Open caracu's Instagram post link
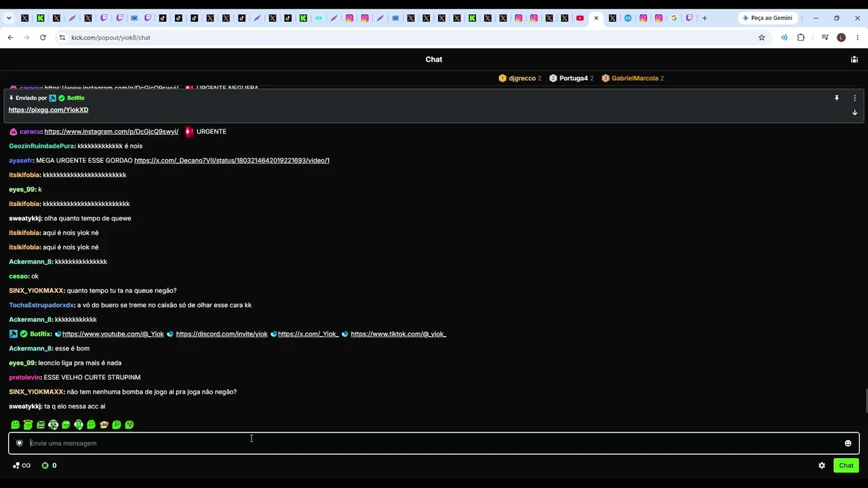 tap(111, 131)
